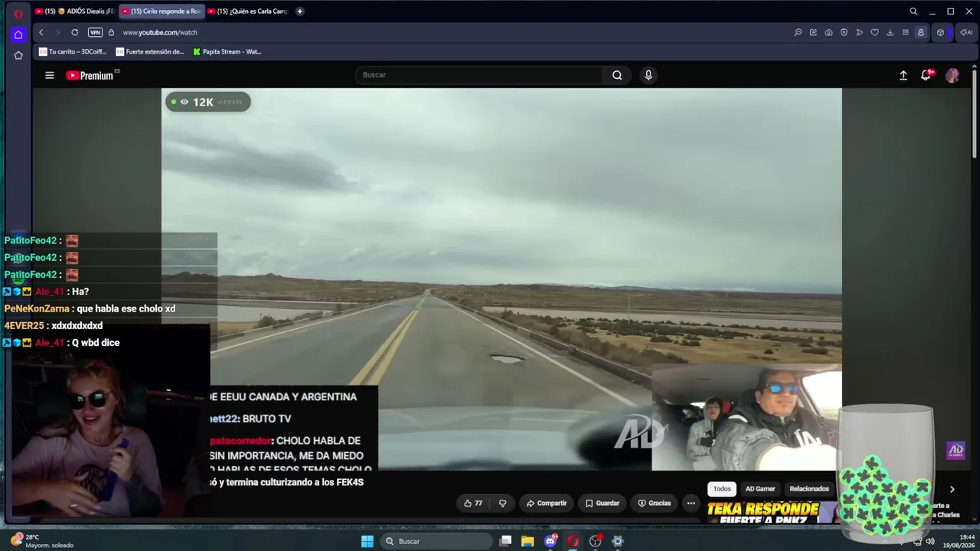Open the ad blocker shield icon
980x551 pixels.
pyautogui.click(x=844, y=32)
